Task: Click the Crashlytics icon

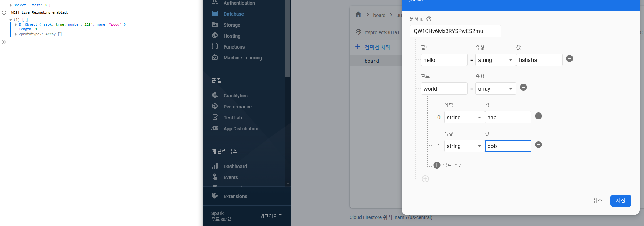Action: (x=215, y=95)
